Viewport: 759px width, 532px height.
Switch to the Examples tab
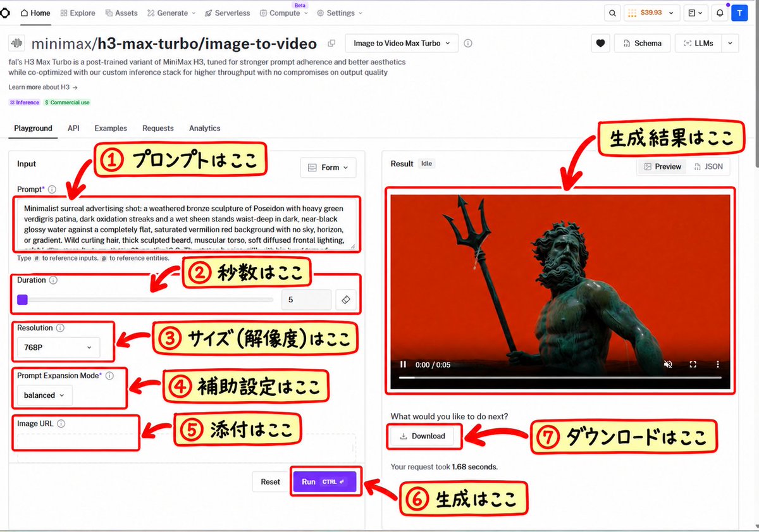[x=111, y=128]
